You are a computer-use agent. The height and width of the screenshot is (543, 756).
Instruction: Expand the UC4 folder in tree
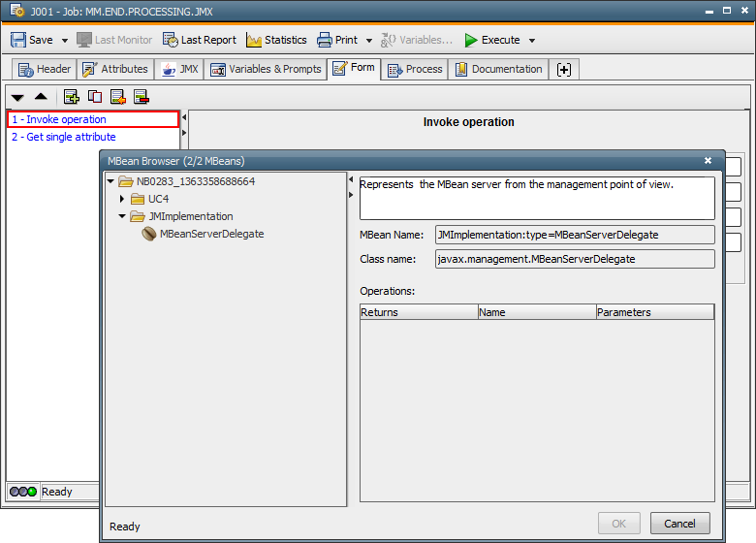point(122,199)
